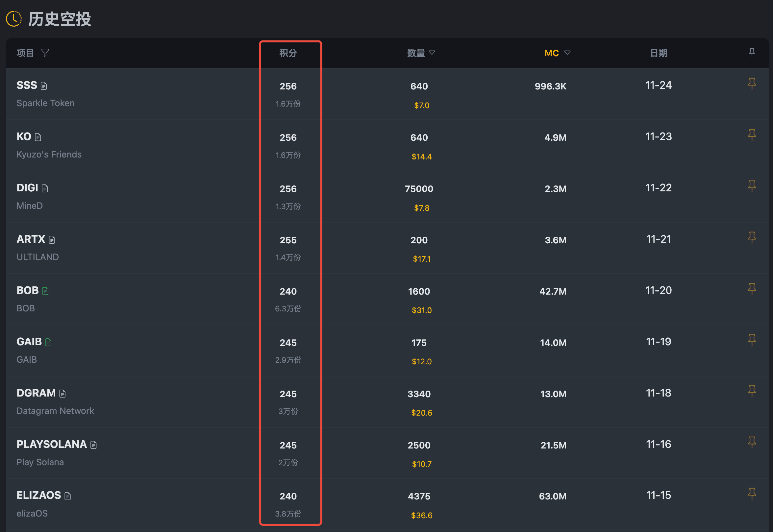Open the DIGI project name
The image size is (773, 532).
tap(27, 188)
